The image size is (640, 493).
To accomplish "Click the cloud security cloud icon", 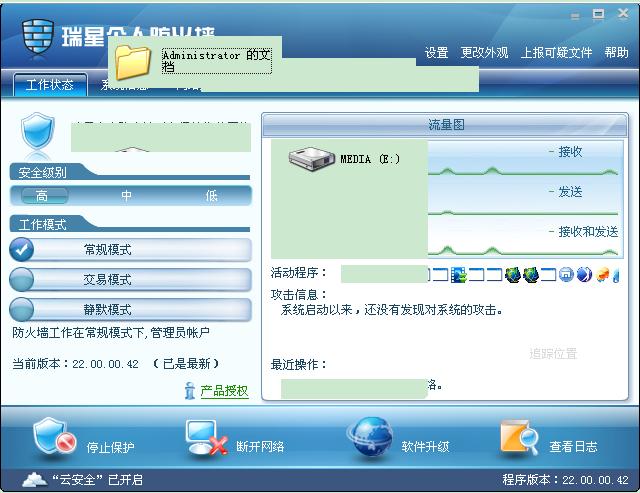I will click(35, 480).
